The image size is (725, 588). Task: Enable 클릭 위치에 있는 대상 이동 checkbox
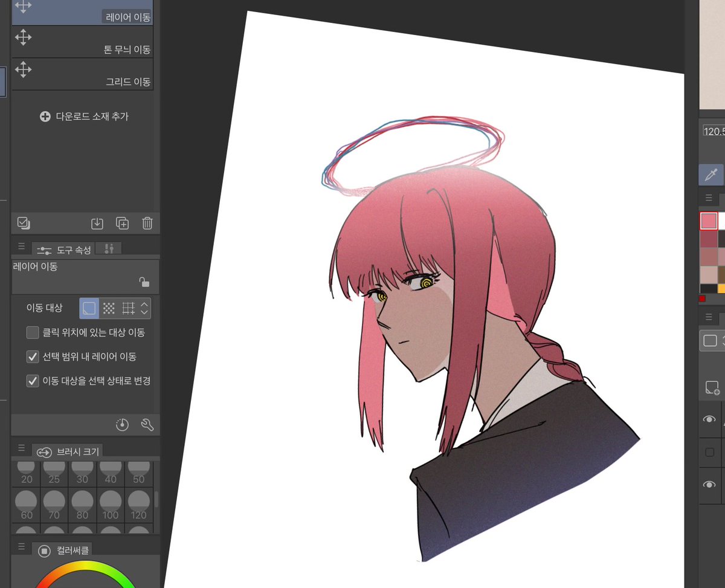click(33, 332)
